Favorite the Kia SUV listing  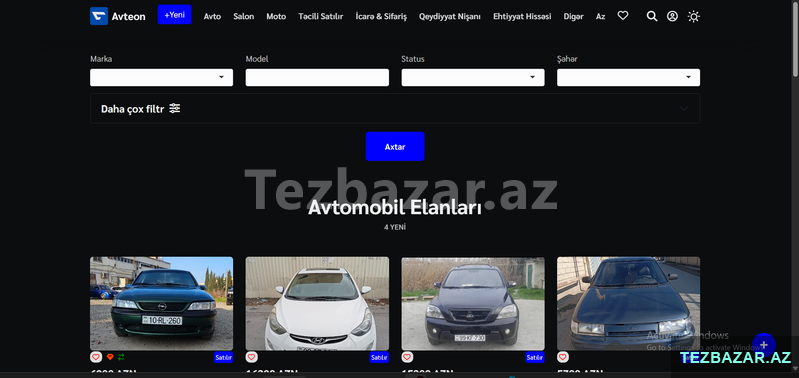[x=407, y=357]
